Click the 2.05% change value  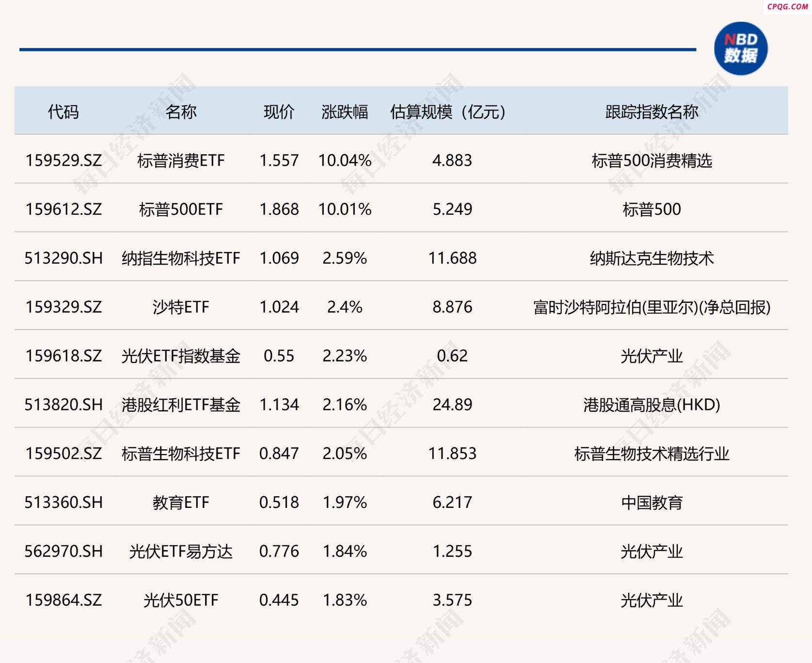[x=345, y=454]
